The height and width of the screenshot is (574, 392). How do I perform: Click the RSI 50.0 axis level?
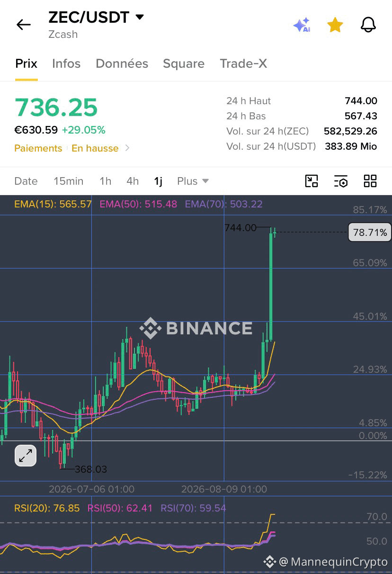click(x=377, y=541)
